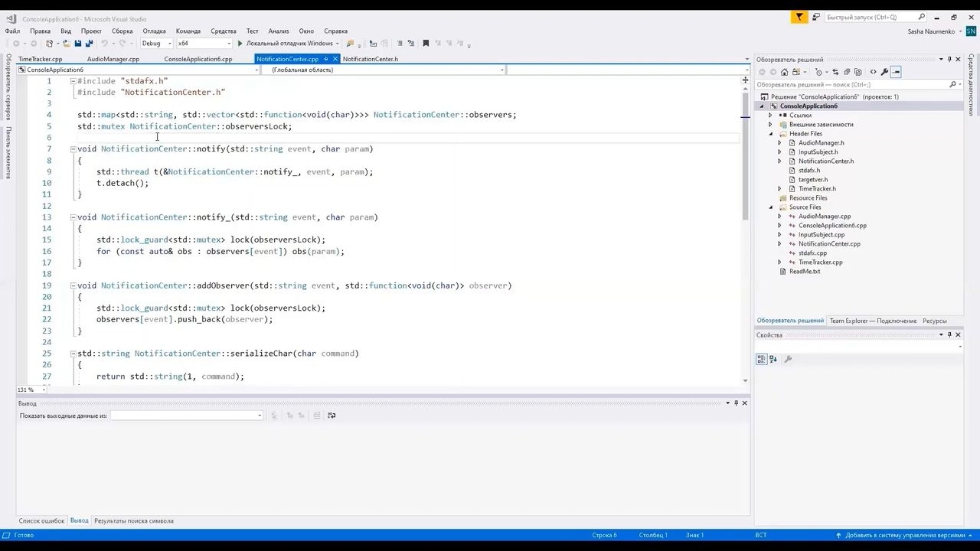Open the Отладка menu

154,31
